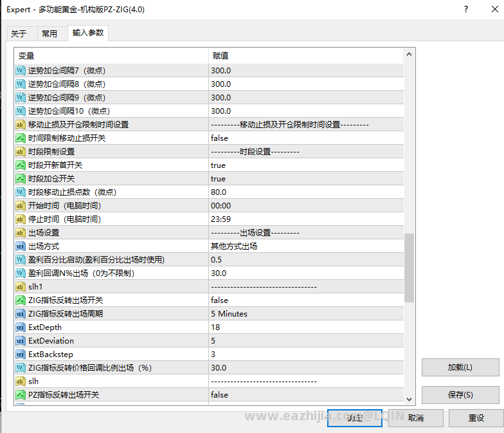The height and width of the screenshot is (433, 504).
Task: Click the icon beside 逆势加仓间隔10 row
Action: pos(21,111)
